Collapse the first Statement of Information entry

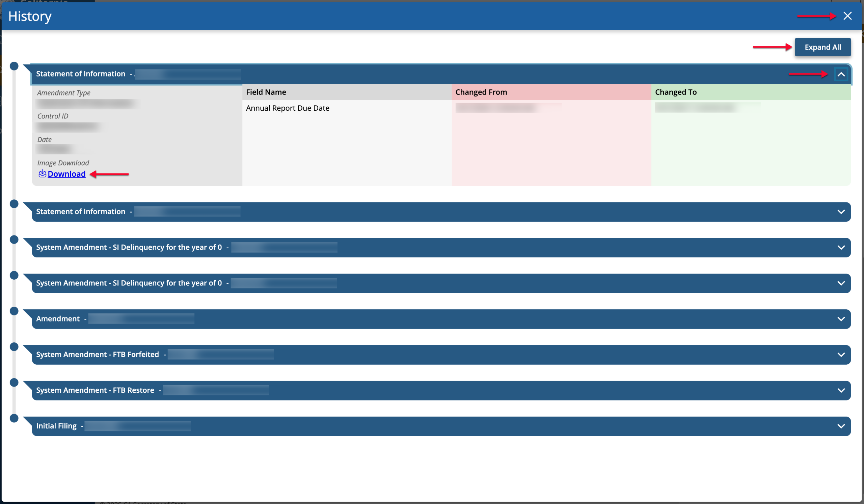pyautogui.click(x=841, y=74)
